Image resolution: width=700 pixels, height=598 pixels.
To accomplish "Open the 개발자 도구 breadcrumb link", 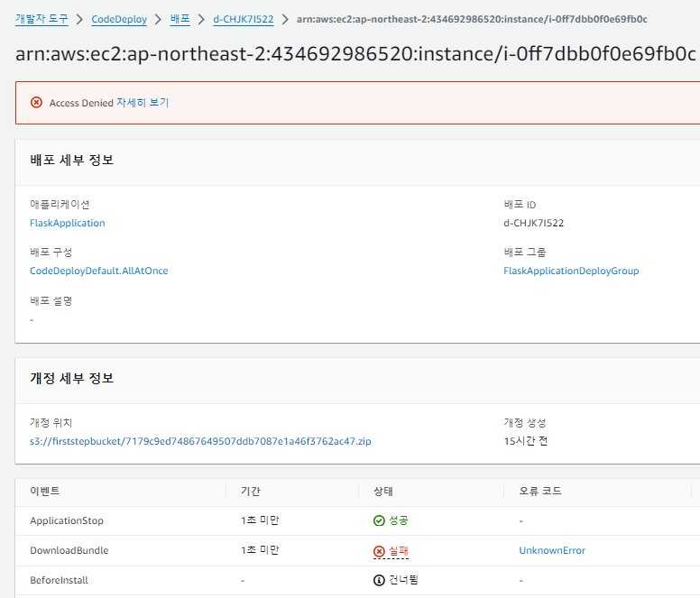I will (x=41, y=19).
